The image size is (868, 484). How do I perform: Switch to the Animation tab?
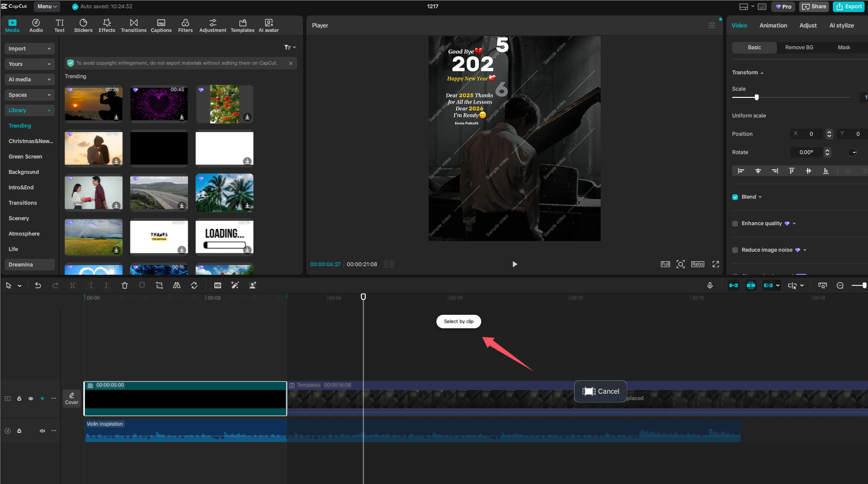[x=773, y=25]
